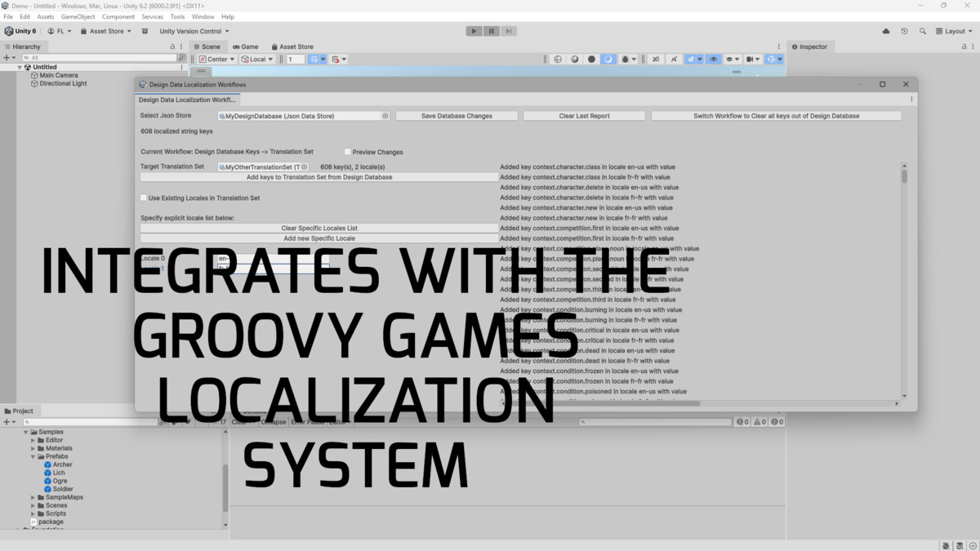Open the Window menu
The height and width of the screenshot is (551, 980).
pos(203,16)
